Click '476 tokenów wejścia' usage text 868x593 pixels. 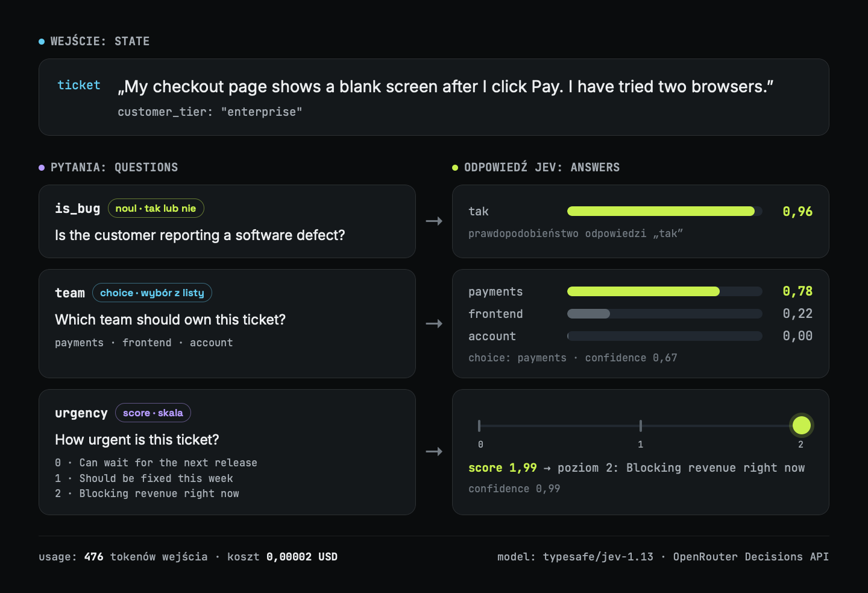pyautogui.click(x=145, y=557)
